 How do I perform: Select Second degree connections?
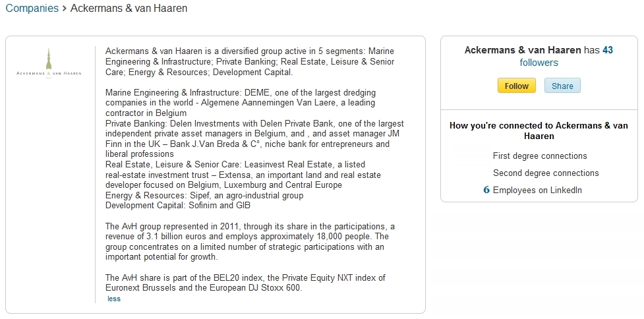[x=545, y=173]
